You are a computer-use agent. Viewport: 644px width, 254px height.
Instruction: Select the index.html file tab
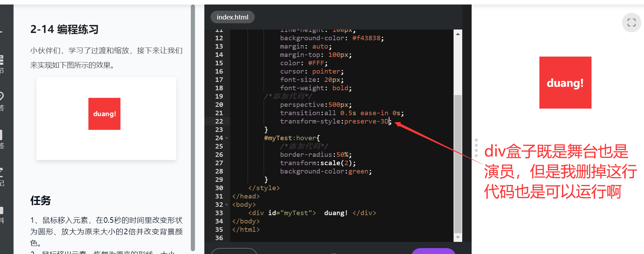233,17
